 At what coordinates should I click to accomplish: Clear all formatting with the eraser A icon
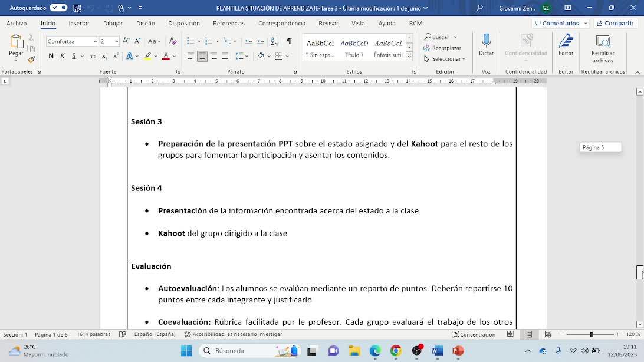tap(173, 41)
